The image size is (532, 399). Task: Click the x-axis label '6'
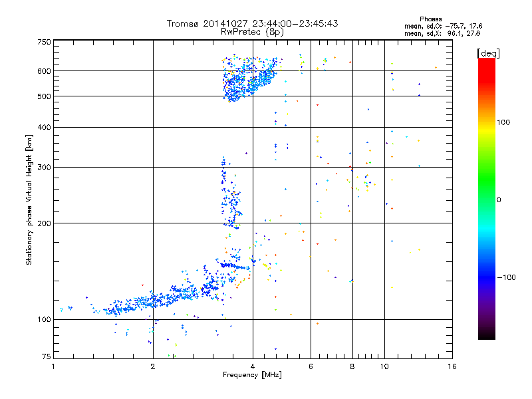pos(311,366)
